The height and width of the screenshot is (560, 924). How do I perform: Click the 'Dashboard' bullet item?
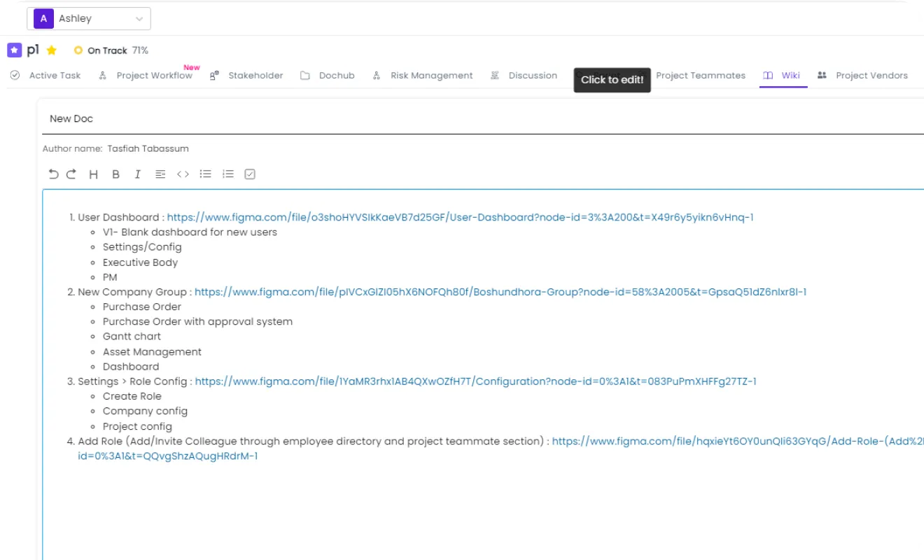(x=131, y=366)
